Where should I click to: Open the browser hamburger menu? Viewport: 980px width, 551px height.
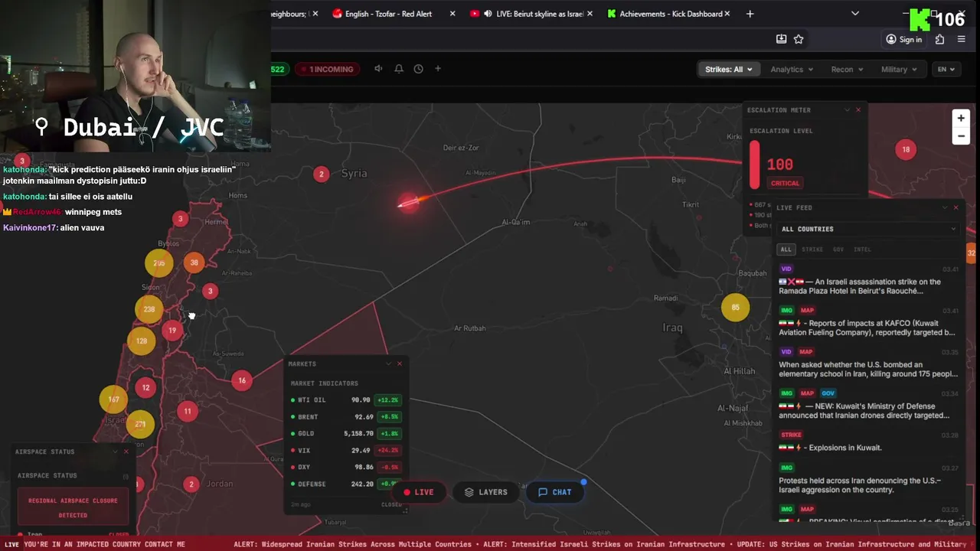pyautogui.click(x=962, y=39)
